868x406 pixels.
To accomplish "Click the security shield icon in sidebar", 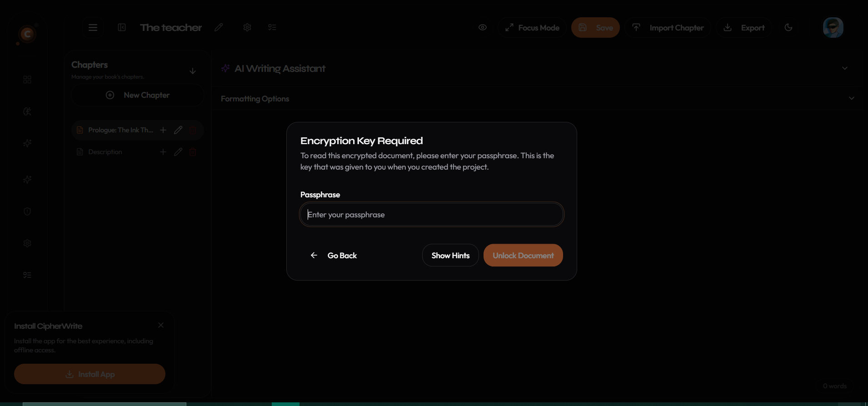I will 27,211.
